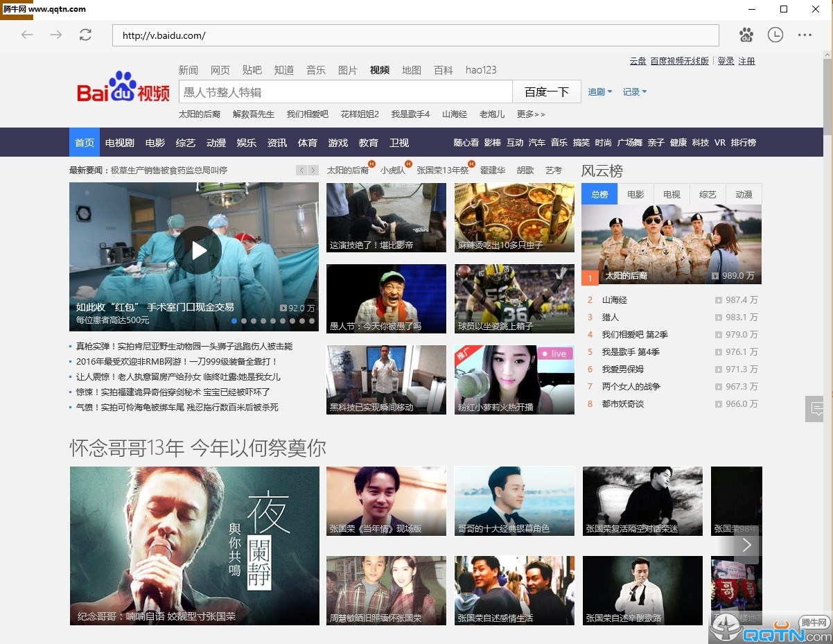Click the address bar showing v.baidu.com
Screen dimensions: 833x644
[416, 35]
